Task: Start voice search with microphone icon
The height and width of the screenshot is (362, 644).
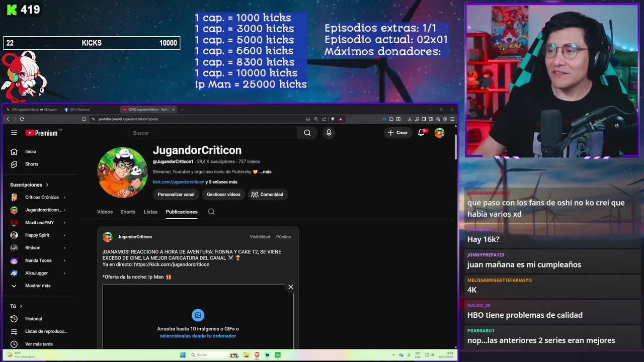Action: click(x=329, y=133)
